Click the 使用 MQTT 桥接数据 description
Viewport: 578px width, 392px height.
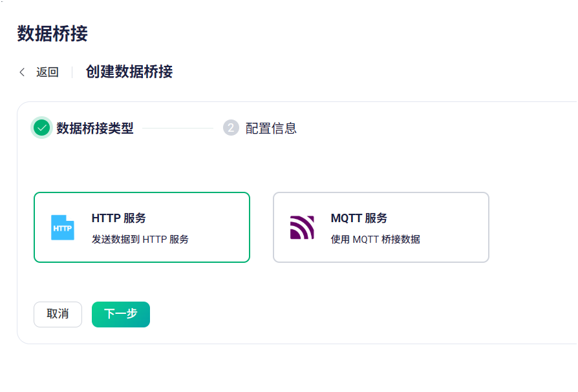[376, 239]
